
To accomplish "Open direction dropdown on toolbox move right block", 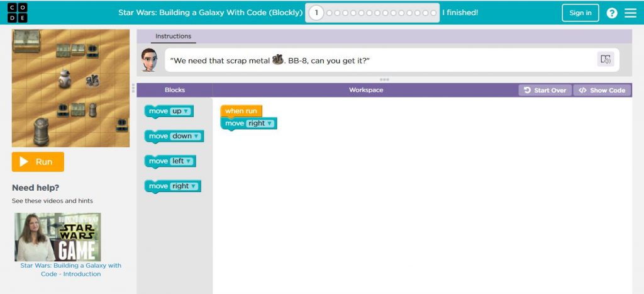I will 184,186.
